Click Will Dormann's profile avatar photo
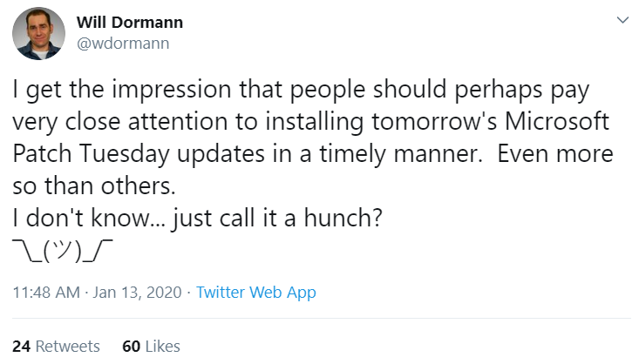The width and height of the screenshot is (639, 364). tap(38, 33)
